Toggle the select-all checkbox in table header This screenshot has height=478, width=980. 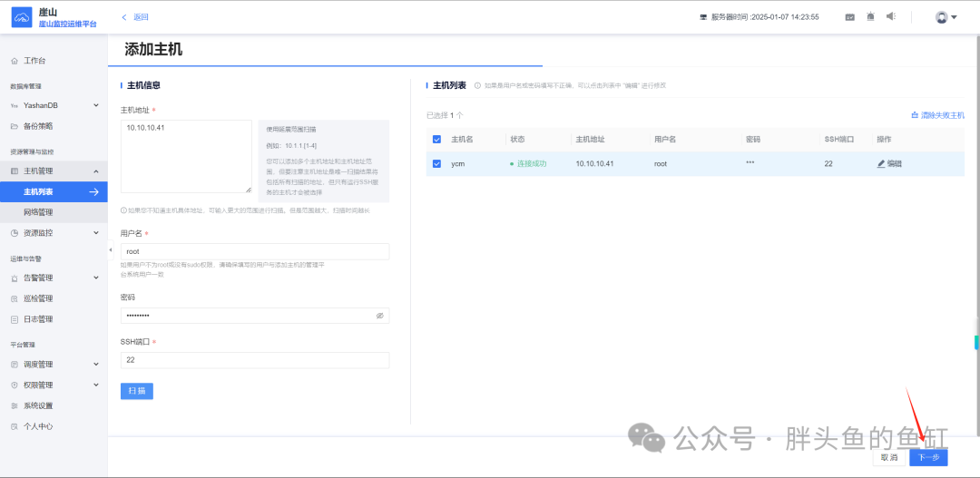(436, 140)
